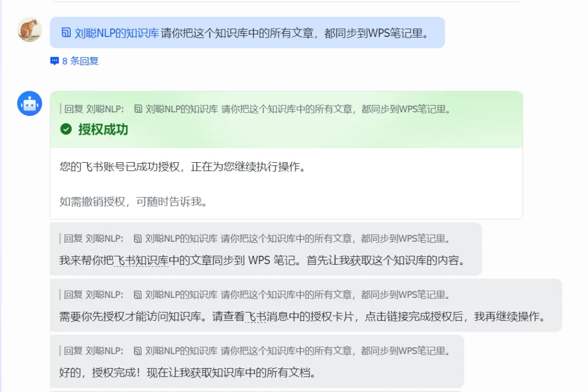Click the user request text 请你把这个知识库中的所有文章
Image resolution: width=588 pixels, height=392 pixels.
tap(238, 33)
